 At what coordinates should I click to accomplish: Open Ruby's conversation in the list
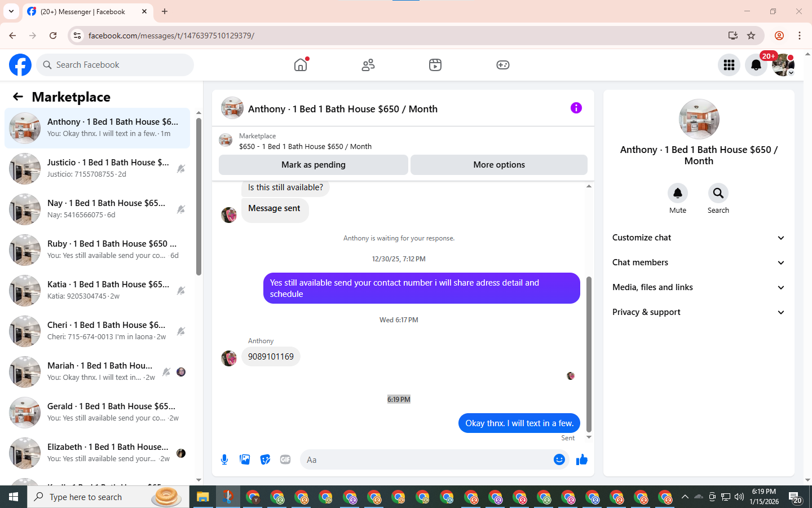click(x=97, y=250)
